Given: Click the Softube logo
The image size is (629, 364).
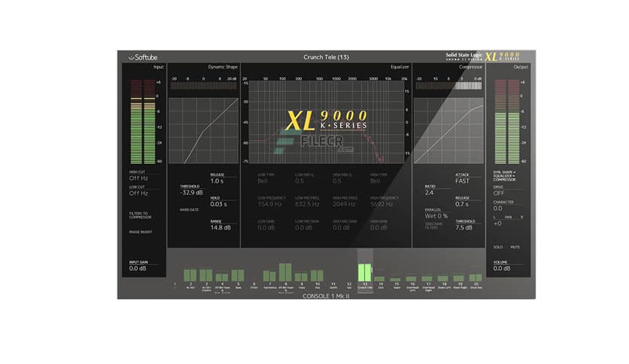Looking at the screenshot, I should pyautogui.click(x=143, y=57).
